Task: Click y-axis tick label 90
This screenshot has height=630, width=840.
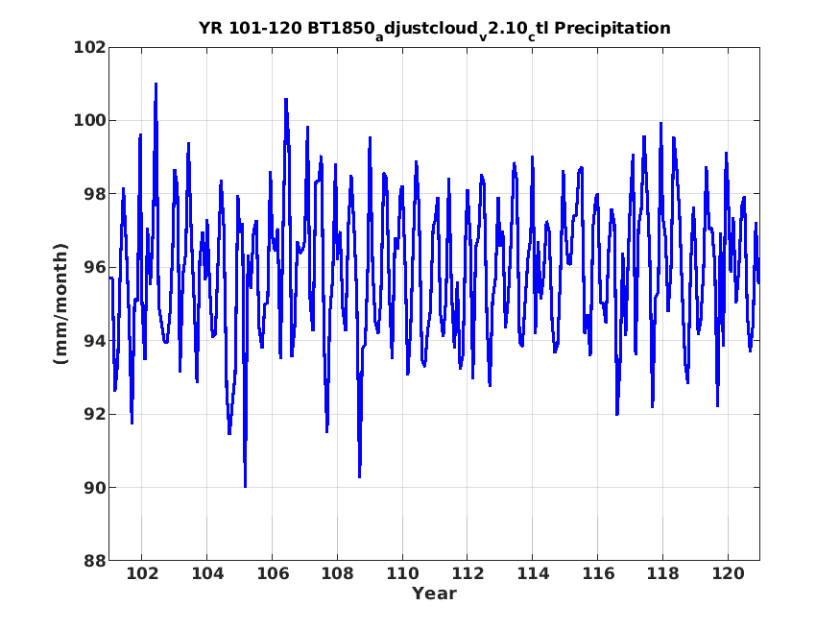Action: 95,487
